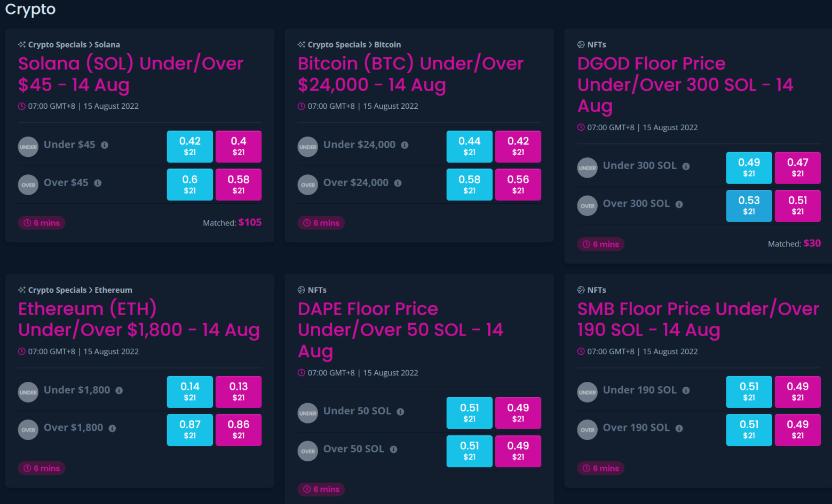This screenshot has height=504, width=832.
Task: Pick blue 0.44 odds for Under $24,000
Action: [x=470, y=146]
